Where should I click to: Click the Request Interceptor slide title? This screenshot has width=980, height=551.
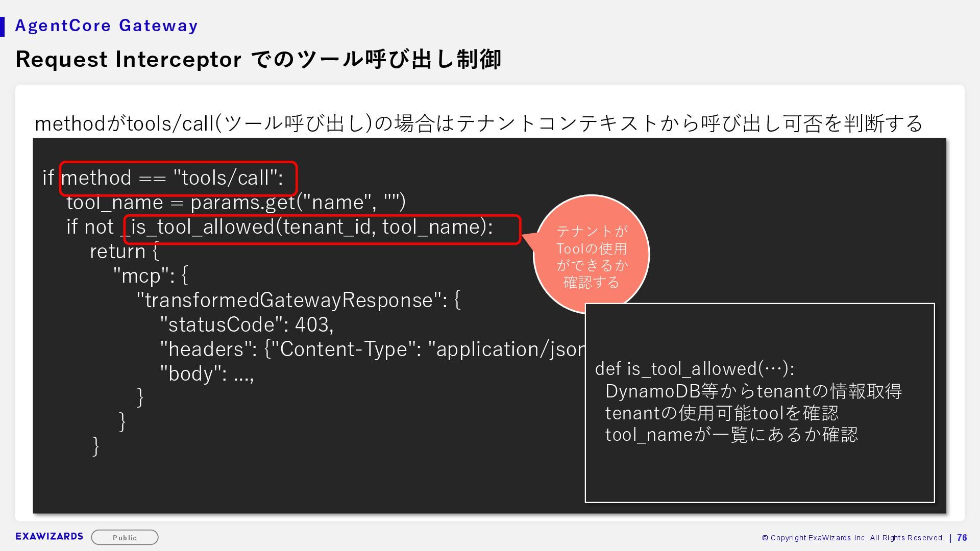pos(258,59)
